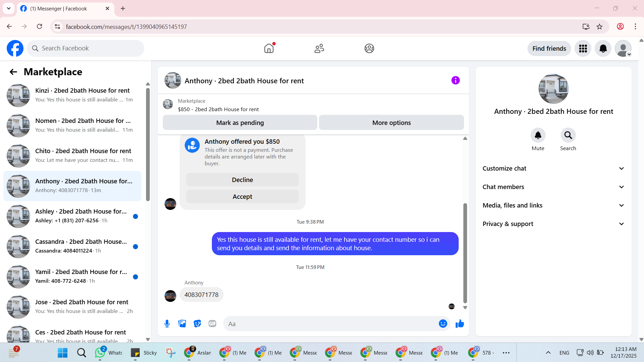Open the Arslan Chrome taskbar window

(x=197, y=353)
